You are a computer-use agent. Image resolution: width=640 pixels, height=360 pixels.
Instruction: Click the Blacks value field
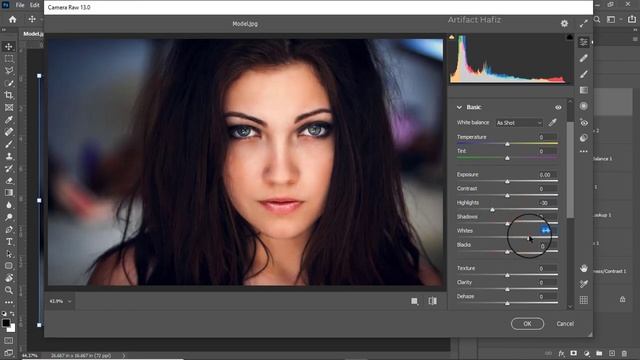(547, 246)
